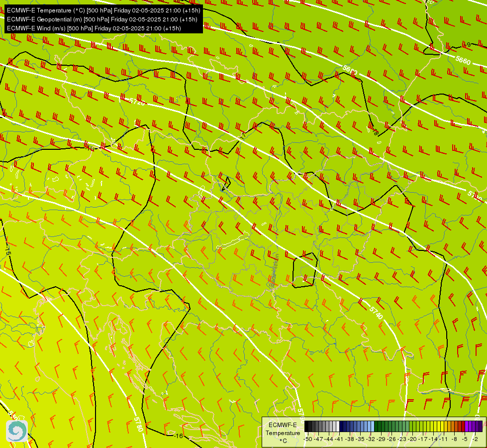Click the -16 isotherm label near bottom
The height and width of the screenshot is (448, 487).
[178, 436]
